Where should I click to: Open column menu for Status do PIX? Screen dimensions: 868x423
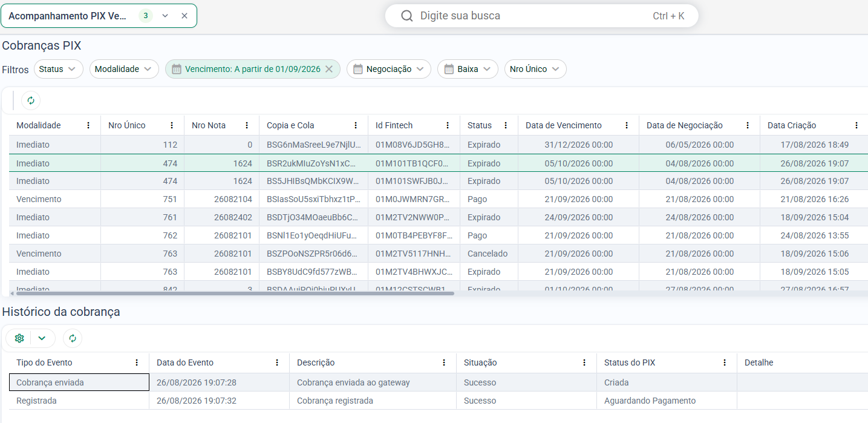pos(725,362)
